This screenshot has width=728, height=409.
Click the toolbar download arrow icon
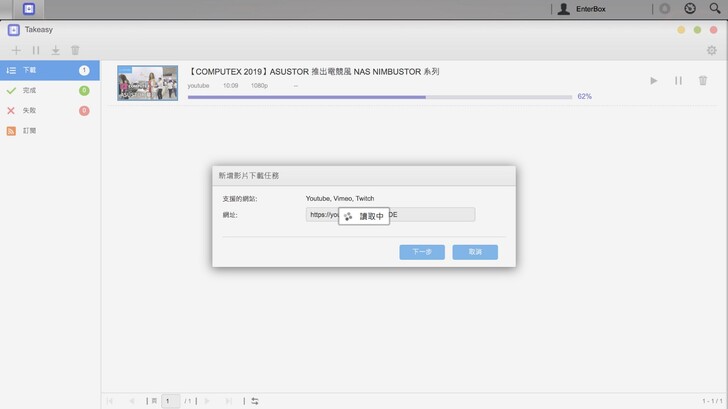pos(55,50)
